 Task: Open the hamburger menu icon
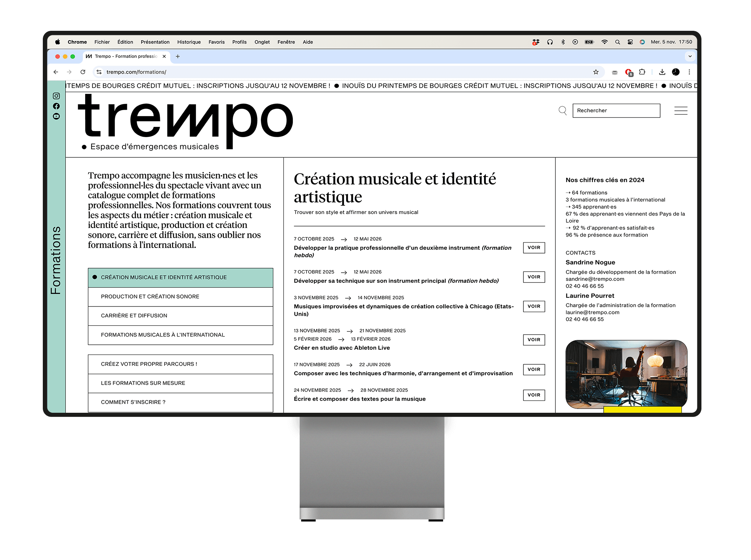coord(680,110)
